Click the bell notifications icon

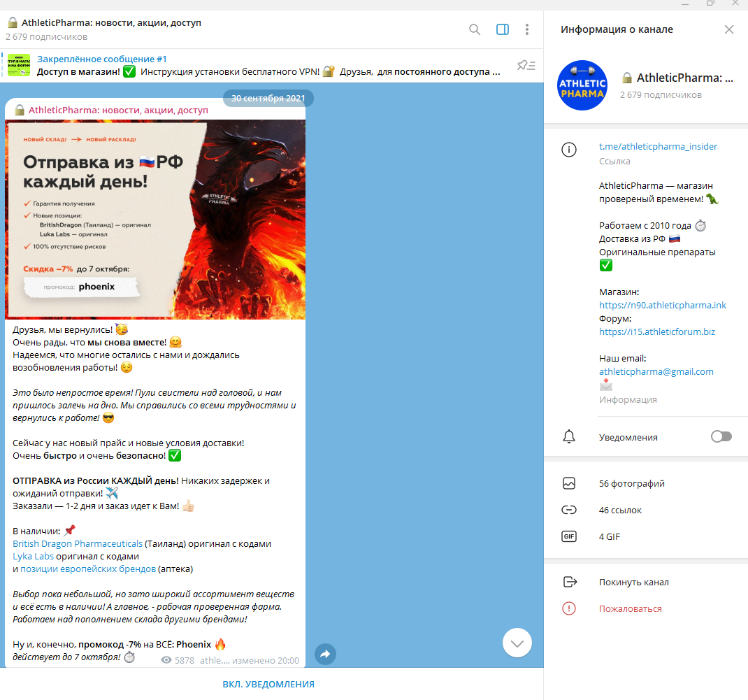click(x=569, y=436)
